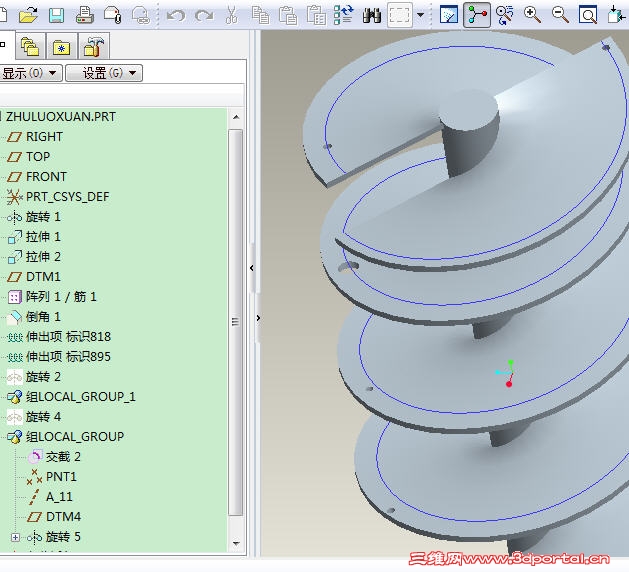Screen dimensions: 629x572
Task: Toggle orient mode icon
Action: click(505, 15)
